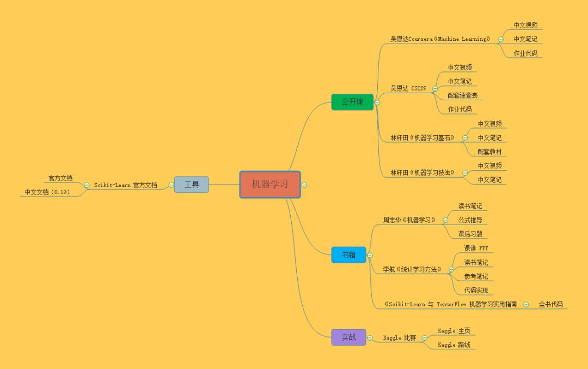This screenshot has height=369, width=588.
Task: Open 中文视频 under 林轩田《机器学习技法》
Action: point(490,166)
